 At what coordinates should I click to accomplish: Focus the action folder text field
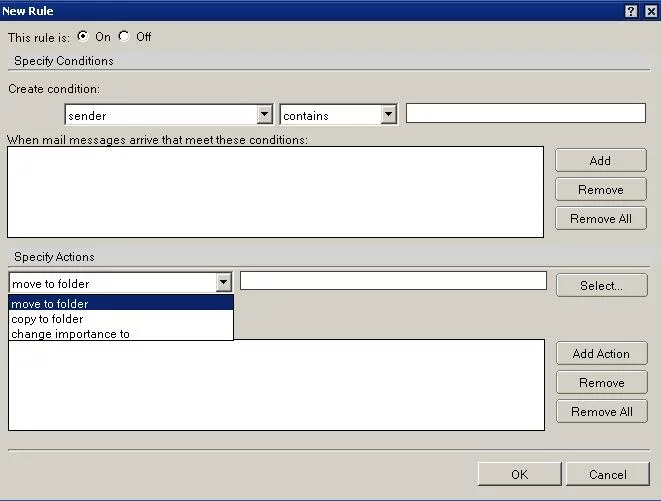393,281
